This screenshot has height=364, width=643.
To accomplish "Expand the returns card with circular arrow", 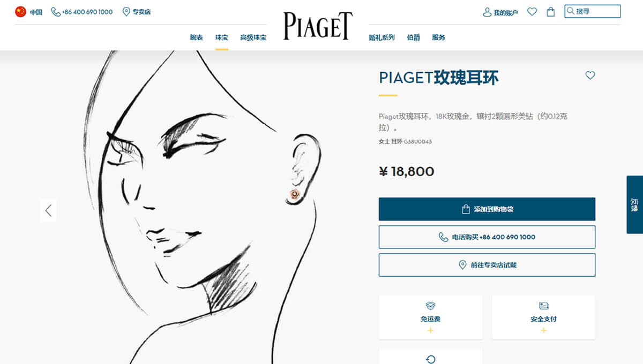I will [x=430, y=357].
